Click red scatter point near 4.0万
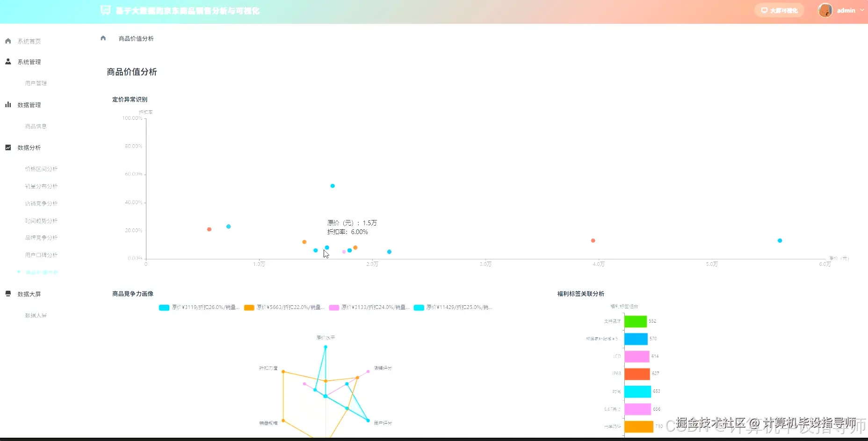Screen dimensions: 868x441 click(593, 241)
